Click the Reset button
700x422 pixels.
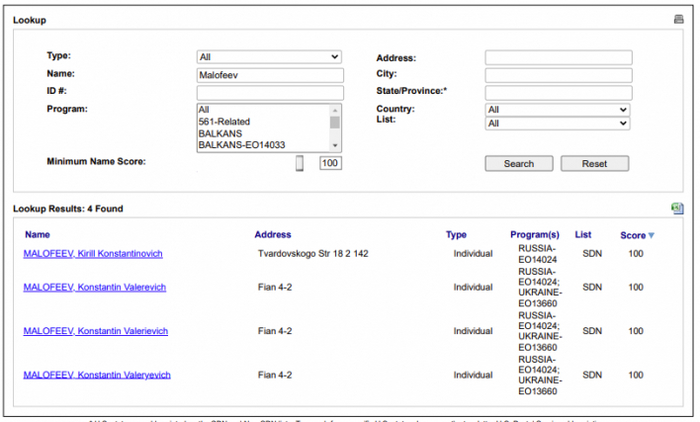pos(595,163)
